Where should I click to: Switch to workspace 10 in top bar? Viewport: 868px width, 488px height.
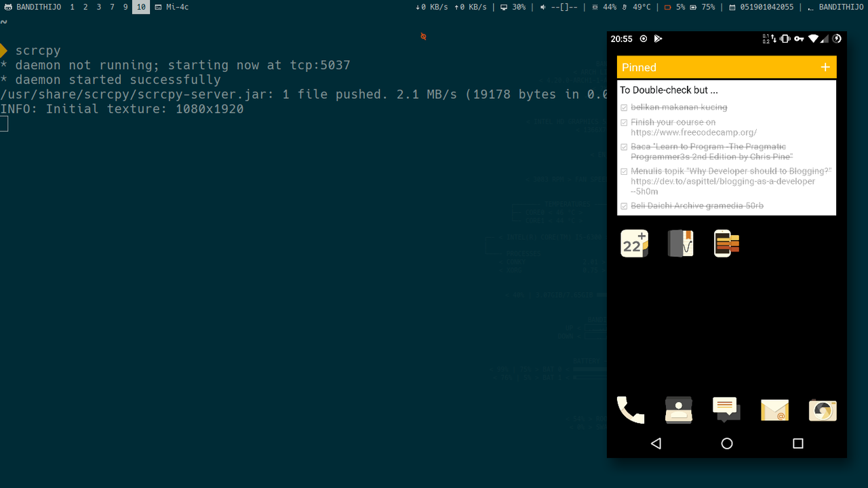point(140,7)
